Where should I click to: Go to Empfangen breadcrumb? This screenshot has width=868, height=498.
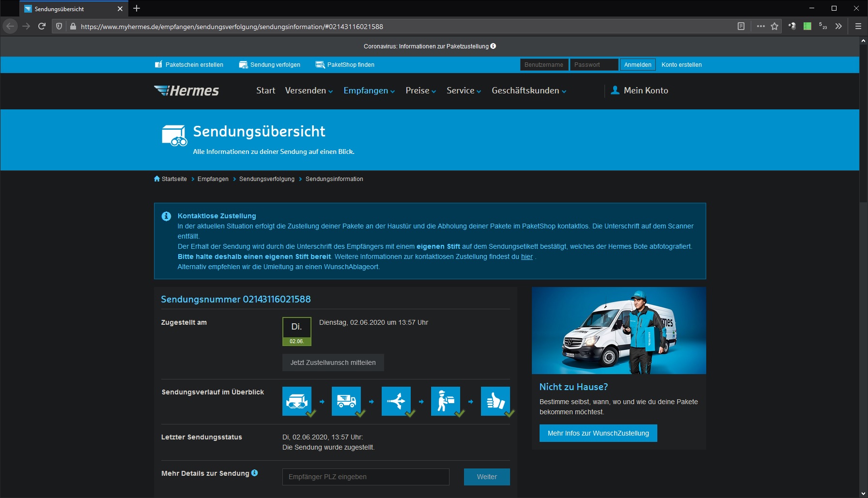(x=213, y=179)
